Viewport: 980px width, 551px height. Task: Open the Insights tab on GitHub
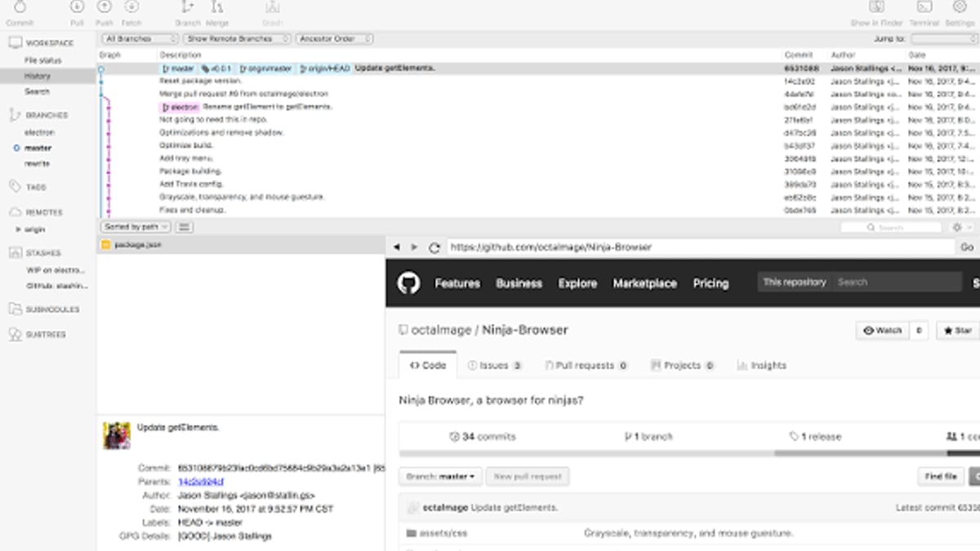pyautogui.click(x=762, y=366)
